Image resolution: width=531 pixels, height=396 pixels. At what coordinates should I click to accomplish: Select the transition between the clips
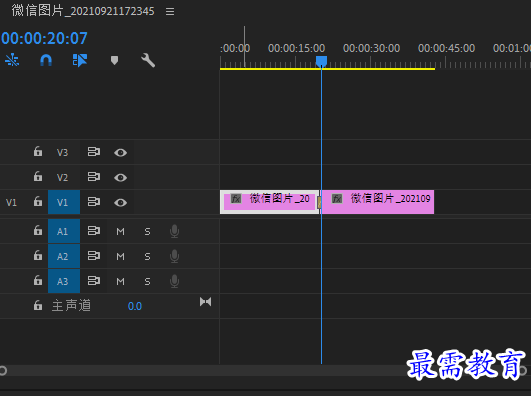tap(319, 203)
